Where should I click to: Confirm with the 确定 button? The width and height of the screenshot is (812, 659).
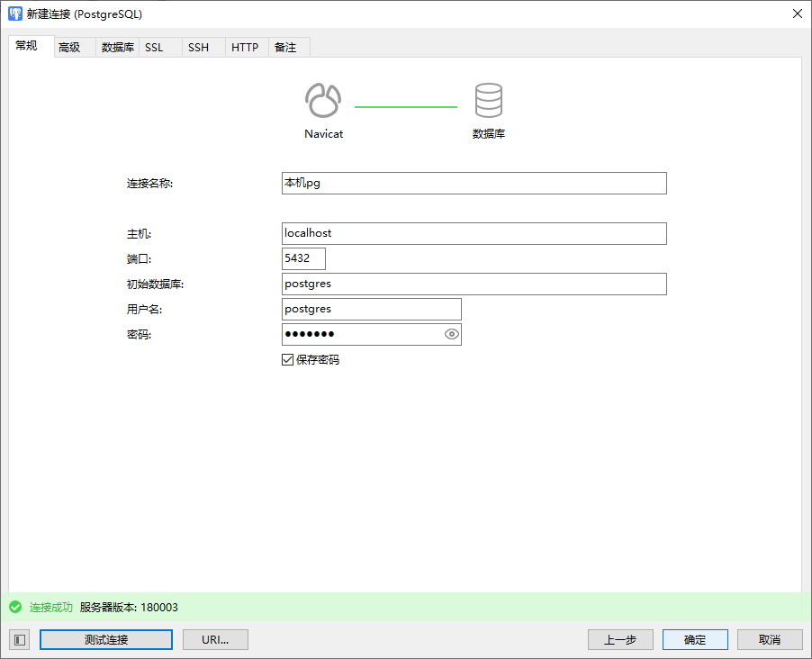coord(695,640)
